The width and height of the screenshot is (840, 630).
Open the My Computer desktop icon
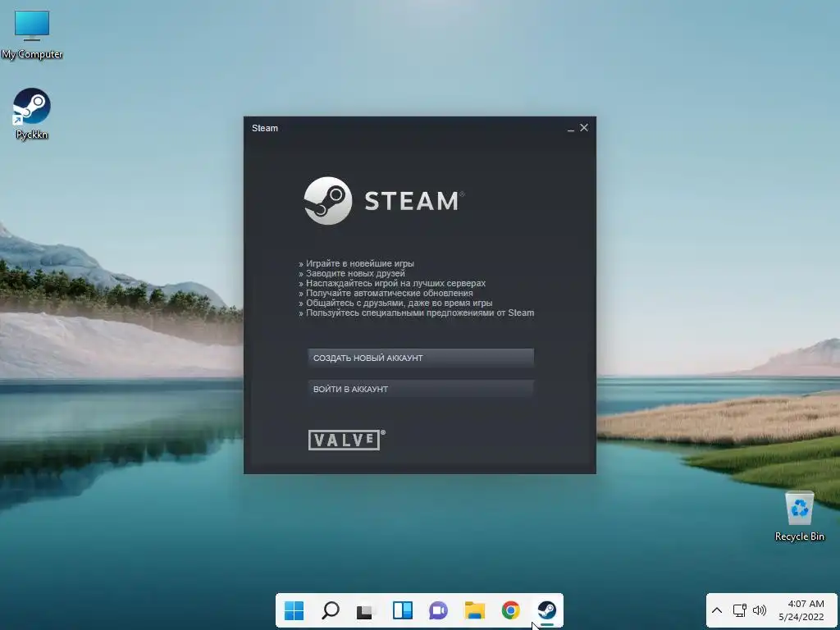pos(32,34)
